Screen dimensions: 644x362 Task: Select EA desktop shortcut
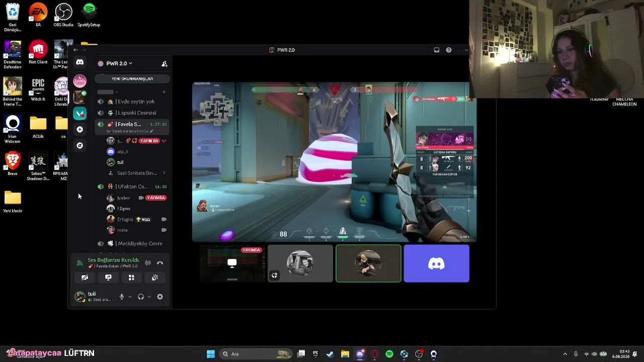click(x=38, y=15)
